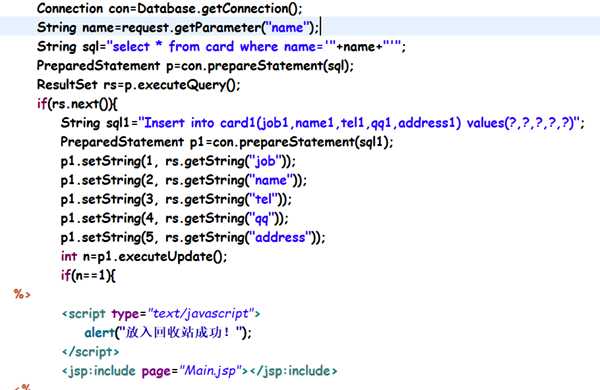Click the line "PreparedStatement p1=con.prepareStatement(sql1);"

[227, 142]
